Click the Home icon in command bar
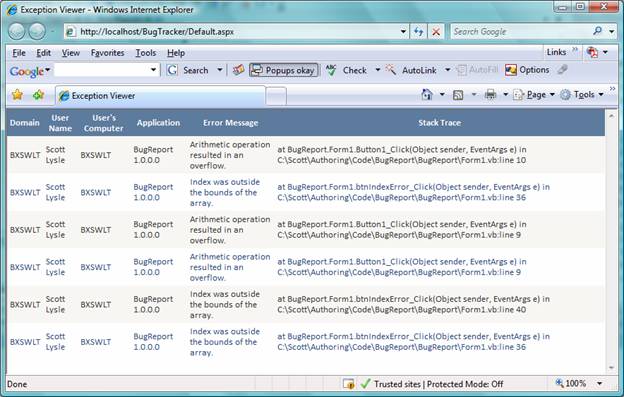The width and height of the screenshot is (624, 397). tap(427, 95)
